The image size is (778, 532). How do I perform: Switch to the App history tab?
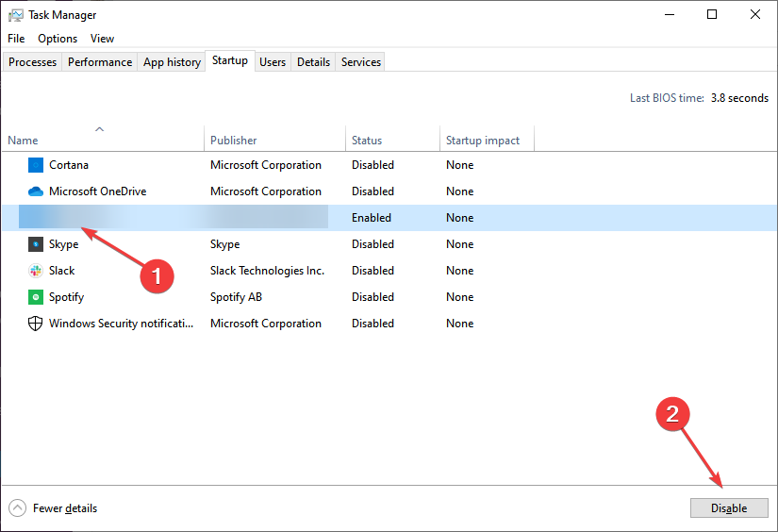point(172,62)
